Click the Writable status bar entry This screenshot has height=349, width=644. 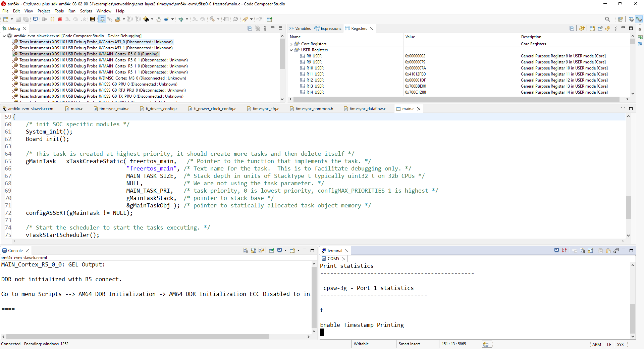pyautogui.click(x=361, y=344)
